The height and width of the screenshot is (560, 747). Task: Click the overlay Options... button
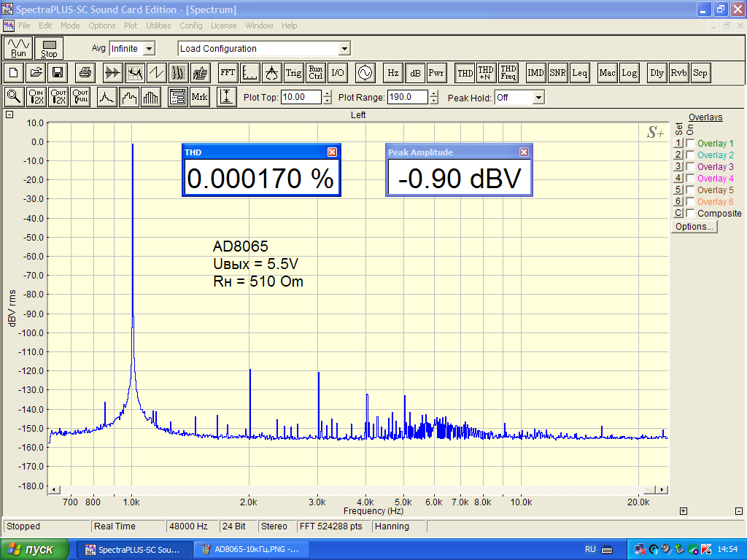coord(694,227)
